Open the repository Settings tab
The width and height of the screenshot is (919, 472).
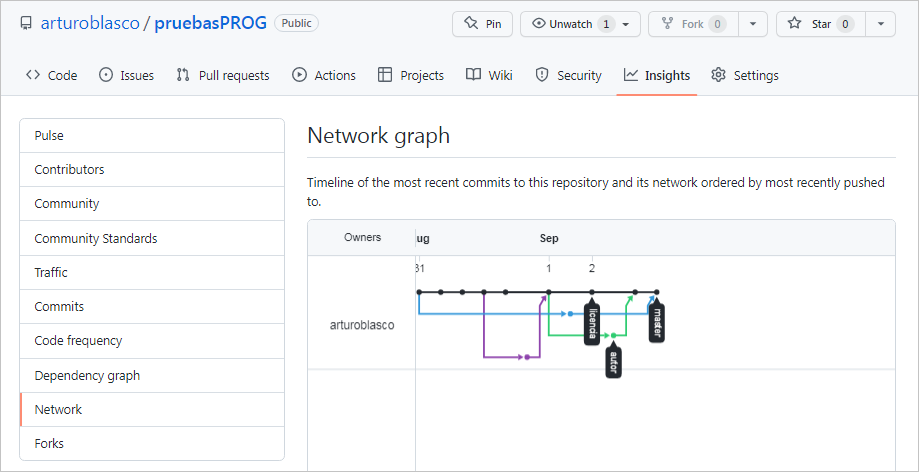[x=745, y=75]
